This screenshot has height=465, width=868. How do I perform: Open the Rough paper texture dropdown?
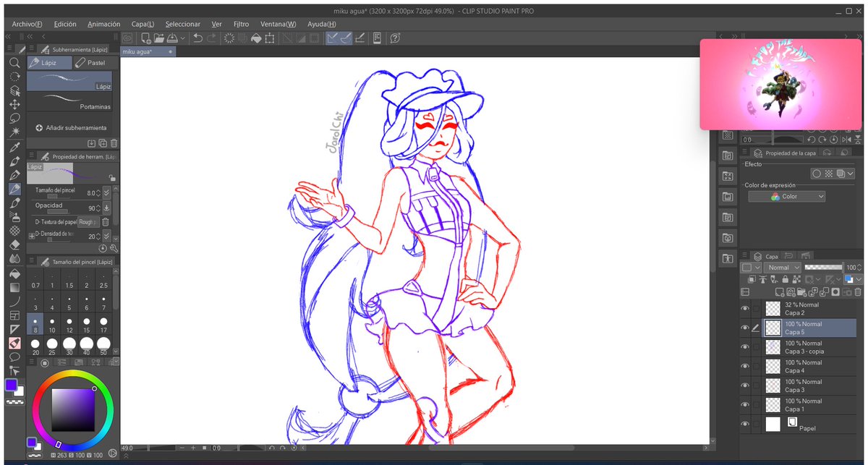click(x=88, y=222)
